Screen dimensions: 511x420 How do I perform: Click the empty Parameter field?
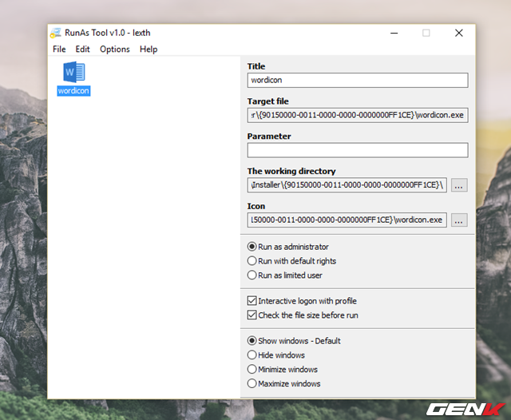(x=357, y=150)
